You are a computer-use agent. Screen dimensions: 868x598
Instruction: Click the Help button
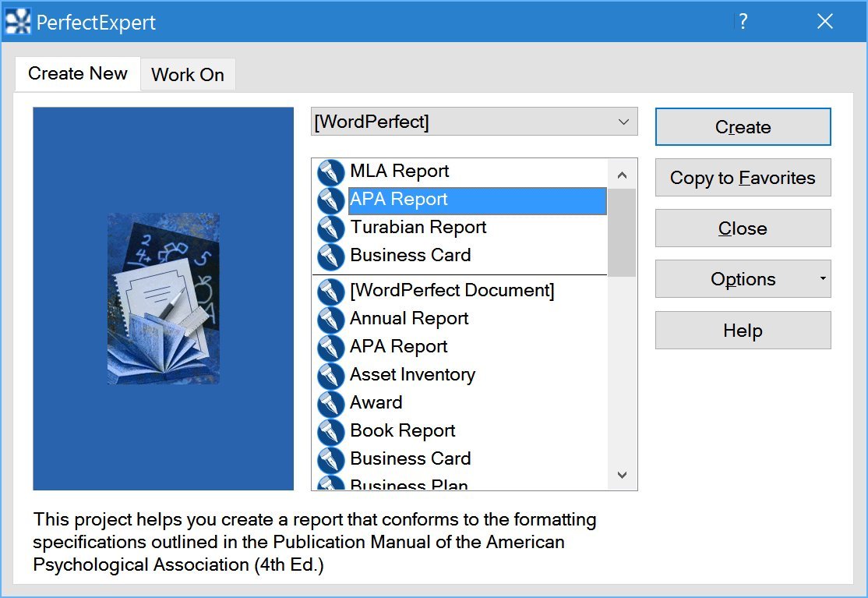click(743, 331)
